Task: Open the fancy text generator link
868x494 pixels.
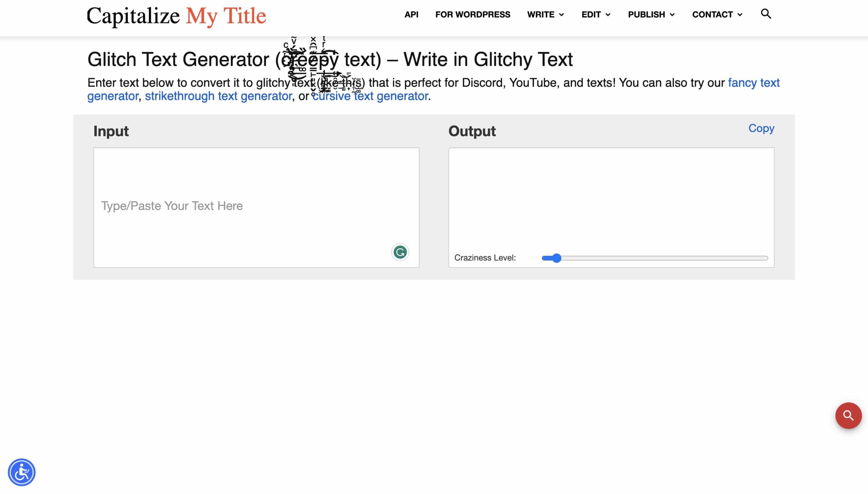Action: pos(752,83)
